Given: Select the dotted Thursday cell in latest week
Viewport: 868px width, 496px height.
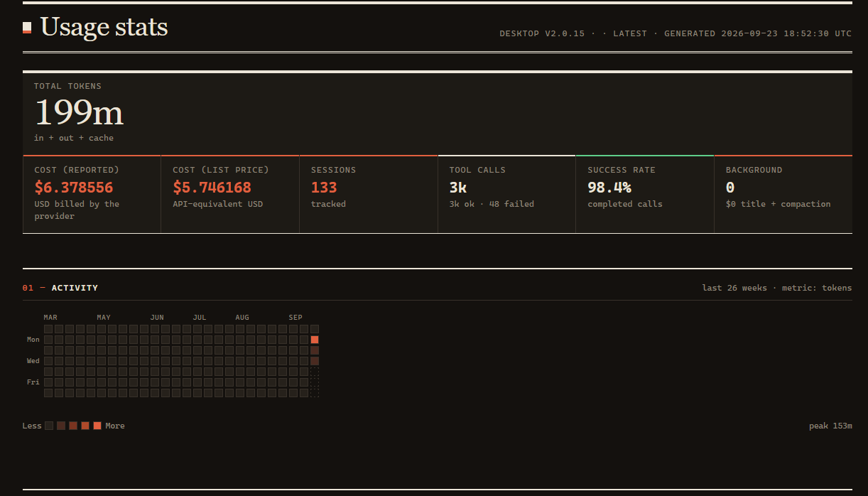Looking at the screenshot, I should [x=315, y=372].
